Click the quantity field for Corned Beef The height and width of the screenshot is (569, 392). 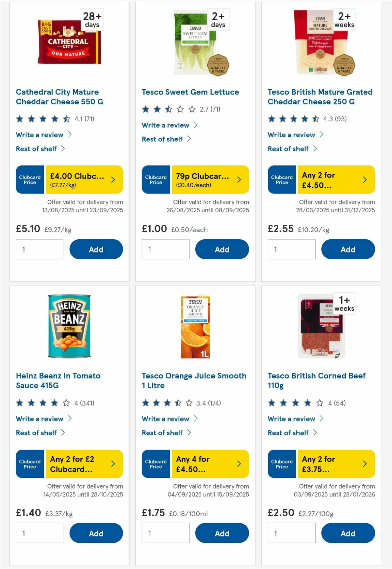pos(291,533)
